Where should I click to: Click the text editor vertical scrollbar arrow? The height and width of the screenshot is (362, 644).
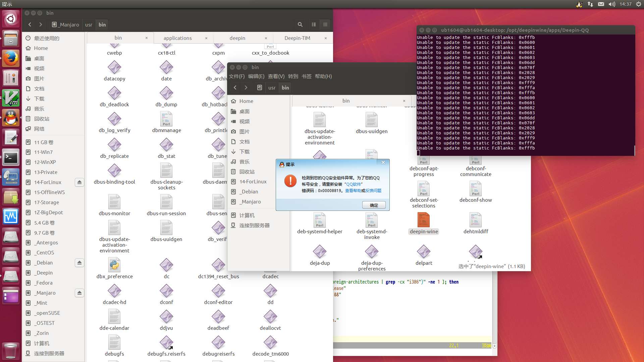494,346
